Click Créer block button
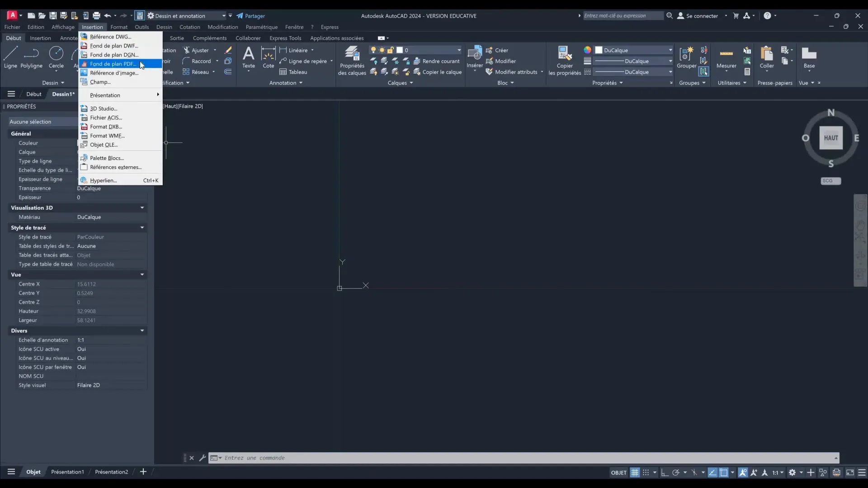Screen dimensions: 868x488 tap(497, 50)
